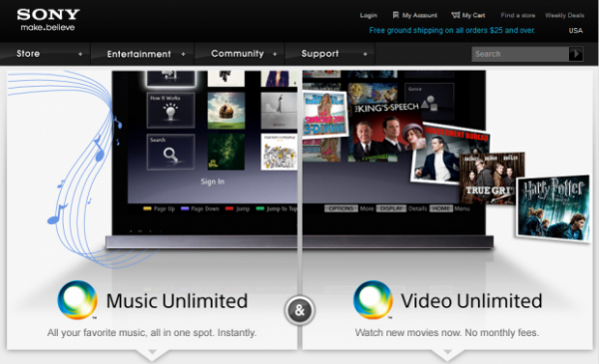Click the red Jump indicator
599x364 pixels.
(x=230, y=208)
